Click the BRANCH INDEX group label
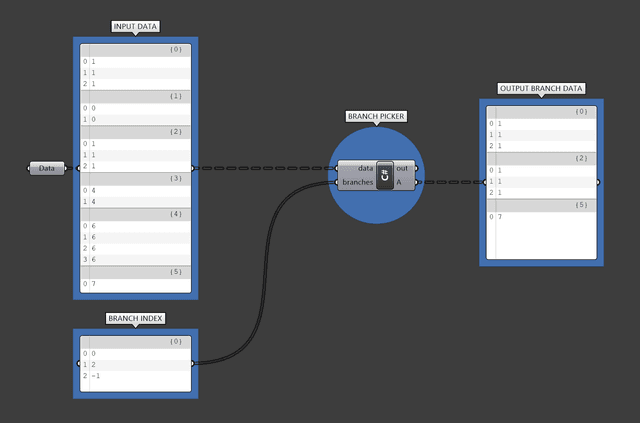Viewport: 640px width, 423px height. tap(135, 319)
